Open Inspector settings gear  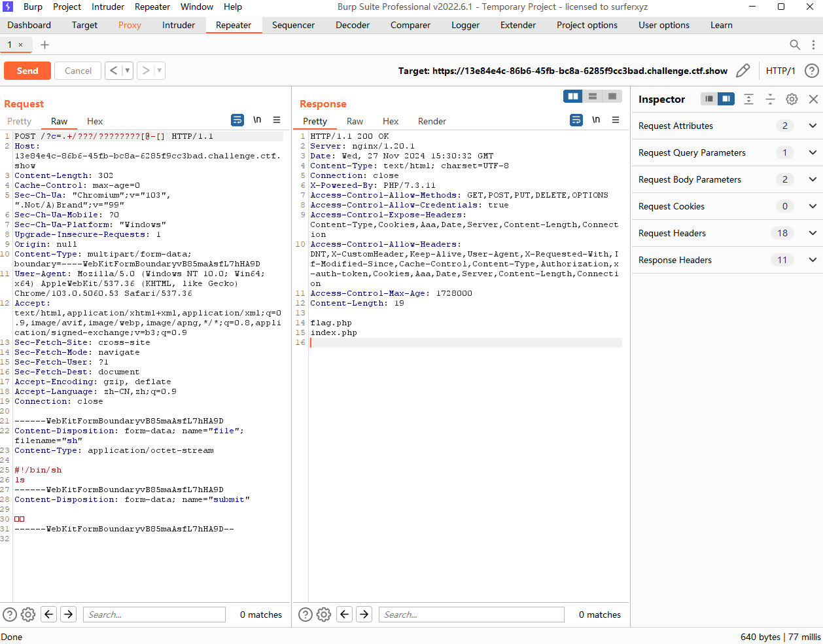pos(792,99)
